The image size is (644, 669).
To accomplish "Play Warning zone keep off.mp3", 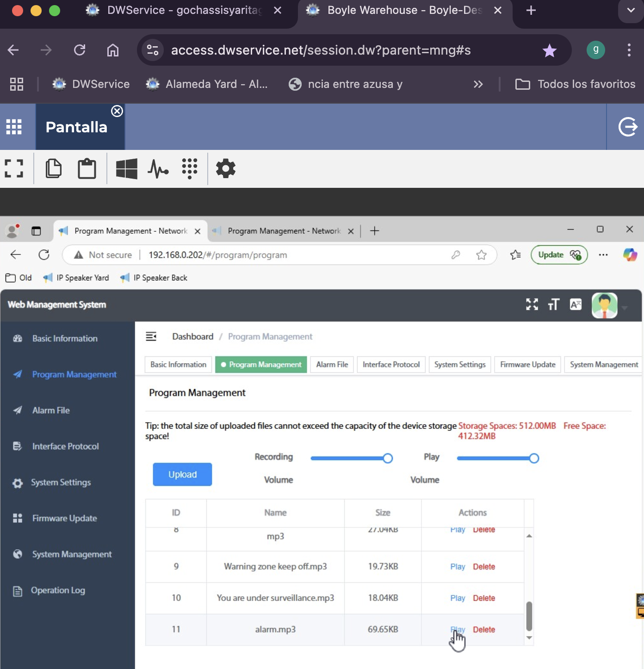I will (x=458, y=567).
